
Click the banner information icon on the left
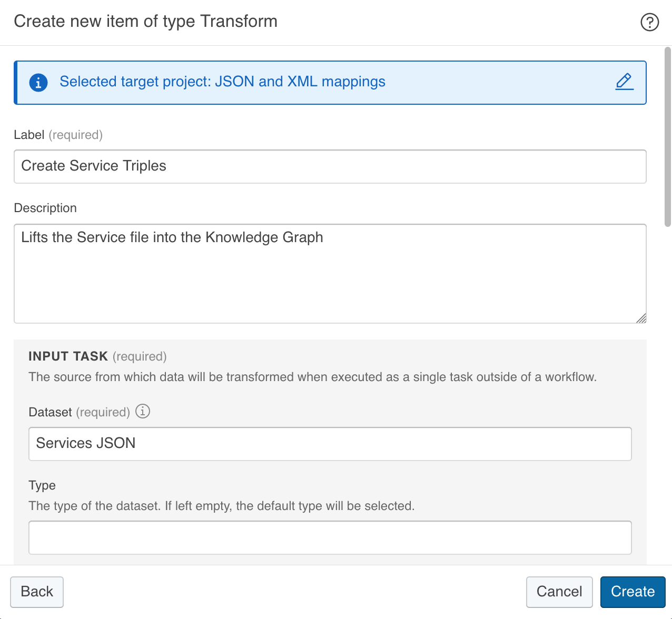click(x=38, y=82)
